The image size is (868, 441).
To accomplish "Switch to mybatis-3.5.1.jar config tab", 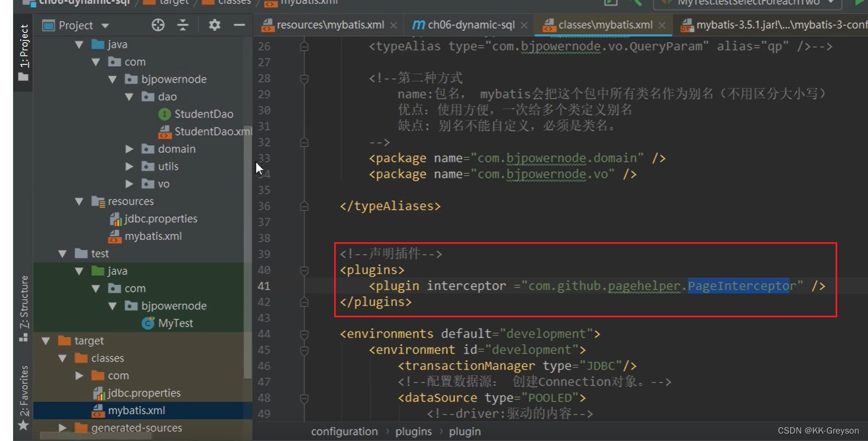I will pyautogui.click(x=774, y=25).
